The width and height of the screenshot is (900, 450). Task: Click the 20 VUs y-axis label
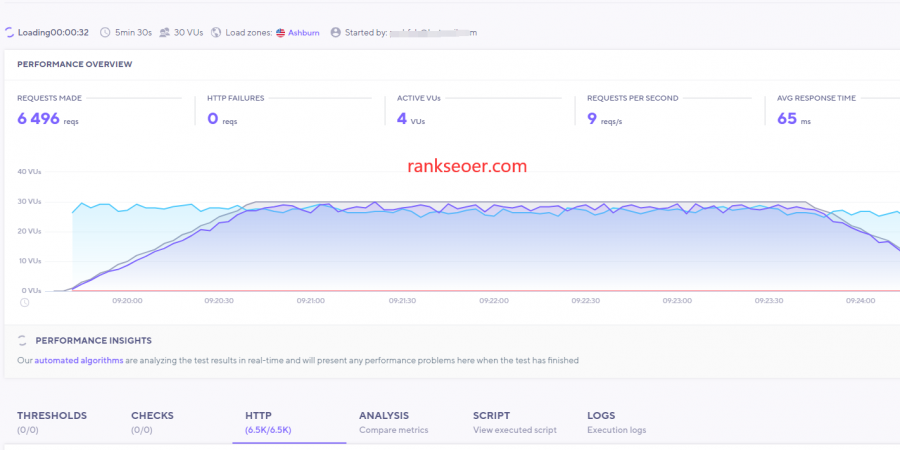(x=29, y=231)
